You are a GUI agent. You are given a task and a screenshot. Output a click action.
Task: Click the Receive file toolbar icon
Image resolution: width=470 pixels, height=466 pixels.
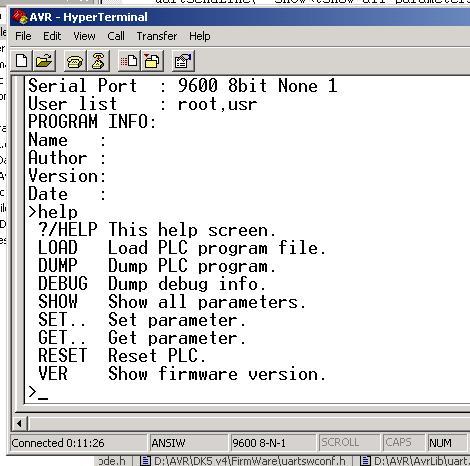[152, 61]
